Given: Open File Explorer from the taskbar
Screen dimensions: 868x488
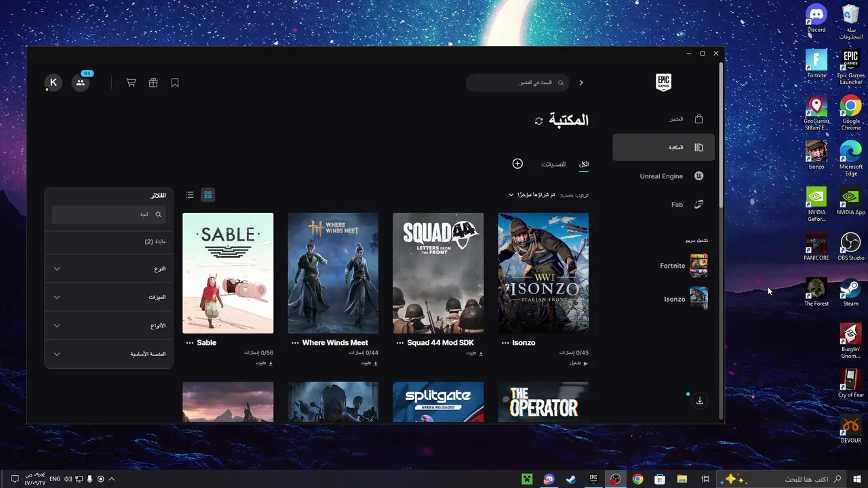Looking at the screenshot, I should click(682, 479).
